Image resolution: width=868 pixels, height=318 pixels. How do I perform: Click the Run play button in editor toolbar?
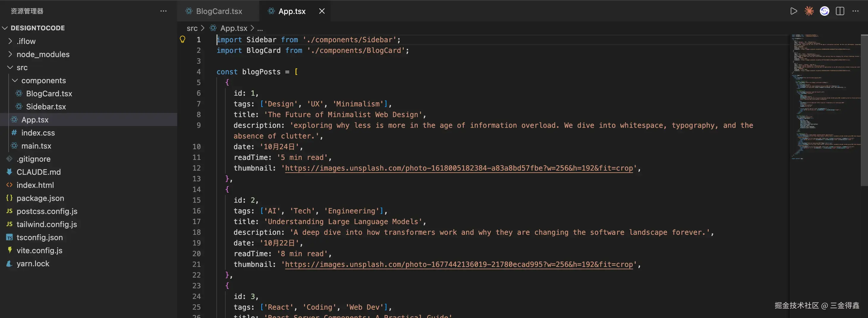[793, 11]
